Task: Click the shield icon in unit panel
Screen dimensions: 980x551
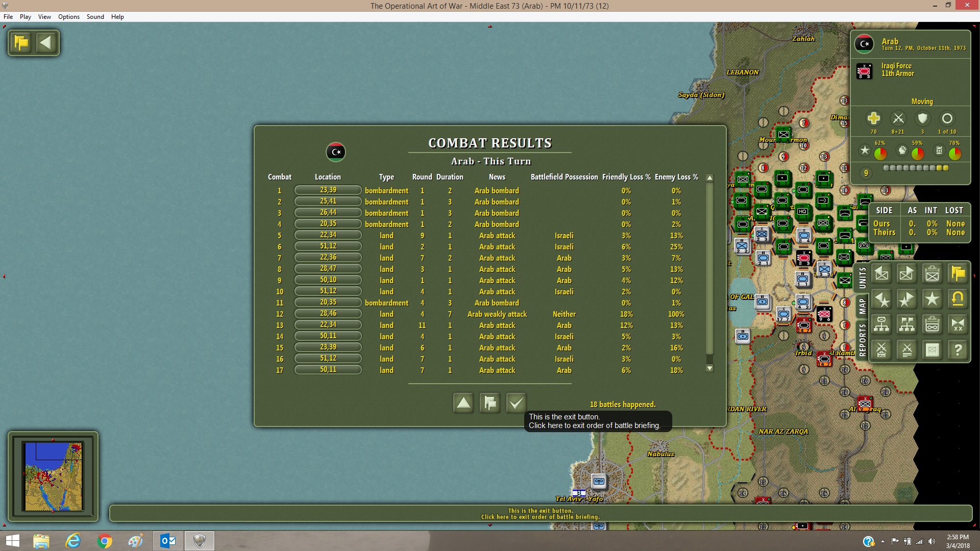Action: (x=922, y=118)
